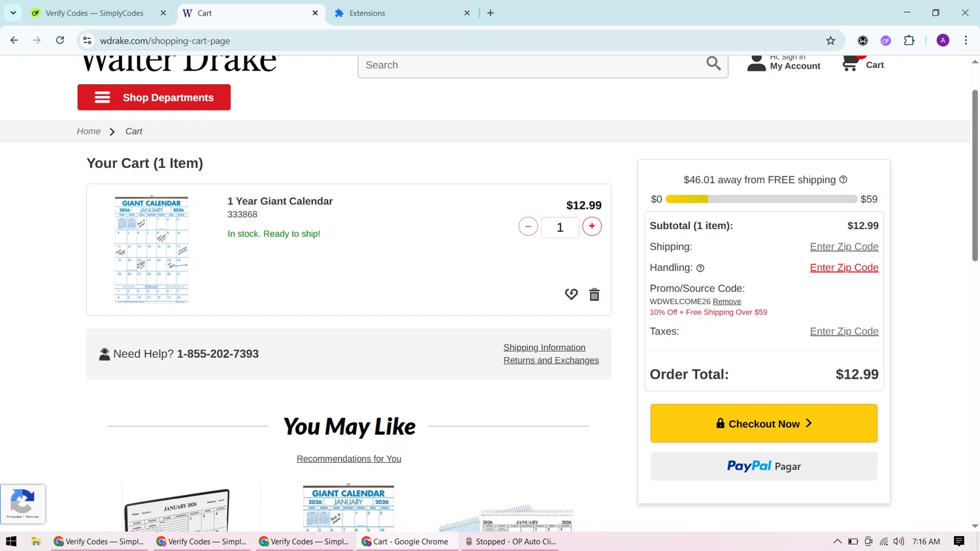Go back to the previous page
980x551 pixels.
coord(14,40)
